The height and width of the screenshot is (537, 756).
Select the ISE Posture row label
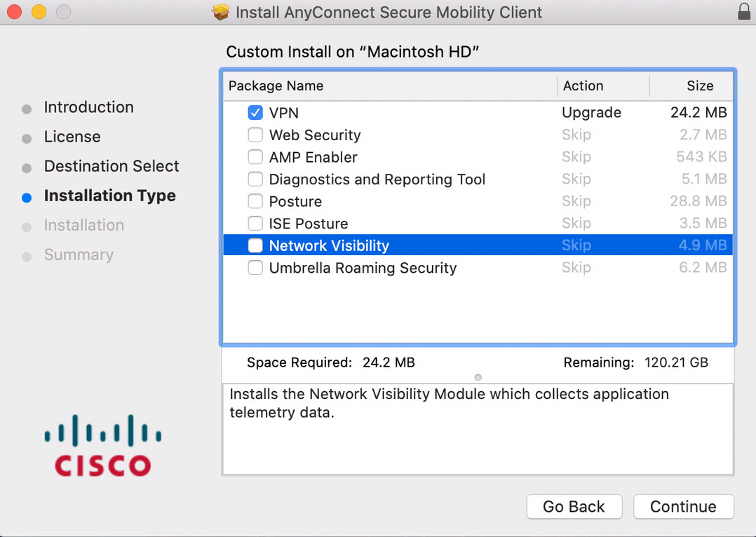[308, 224]
